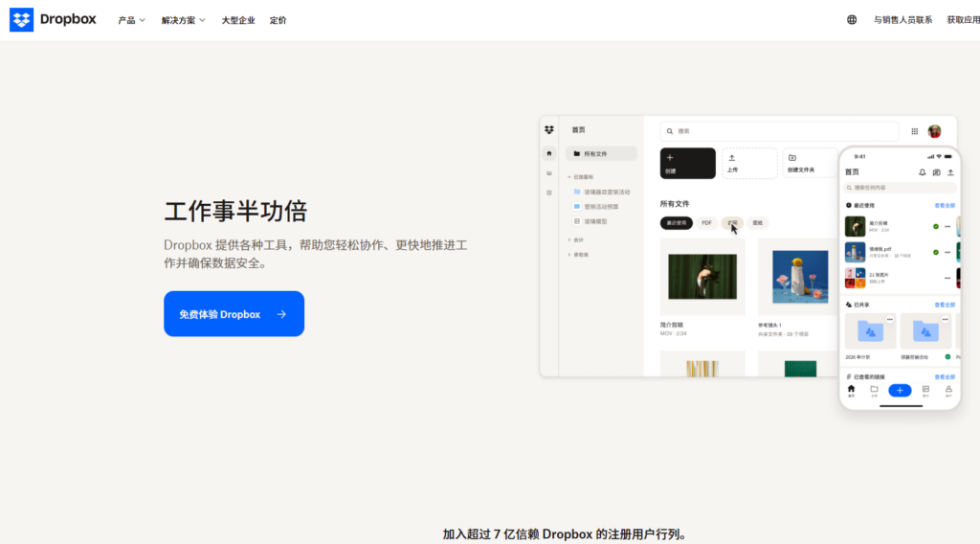The width and height of the screenshot is (980, 544).
Task: Click the 所有文件 heading above filter chips
Action: pyautogui.click(x=675, y=204)
